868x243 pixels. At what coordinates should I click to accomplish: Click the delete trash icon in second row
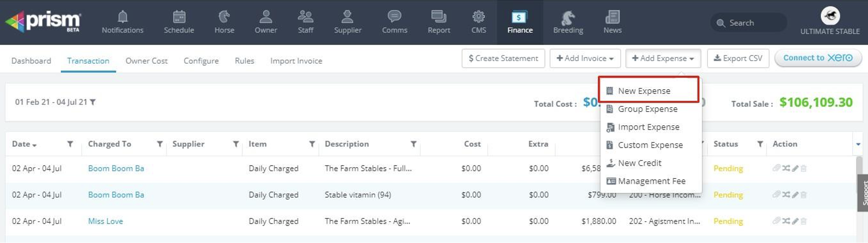803,195
